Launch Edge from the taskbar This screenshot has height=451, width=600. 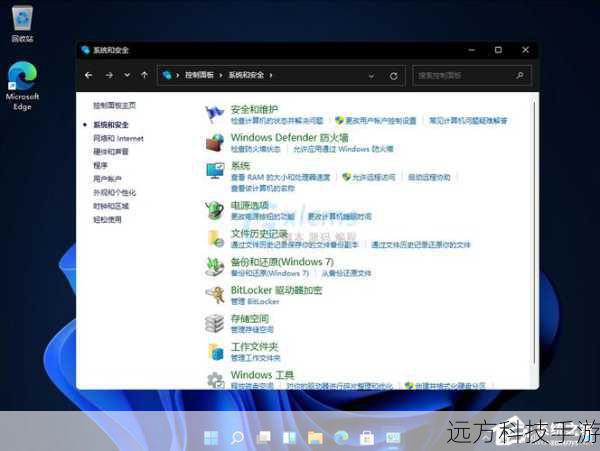tap(341, 437)
